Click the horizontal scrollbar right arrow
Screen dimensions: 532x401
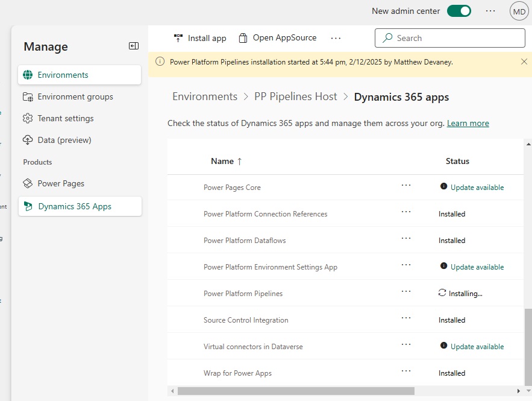(x=518, y=391)
